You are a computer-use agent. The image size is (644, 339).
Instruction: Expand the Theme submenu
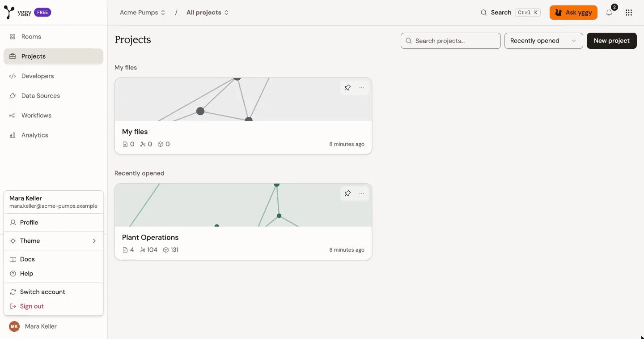point(54,241)
